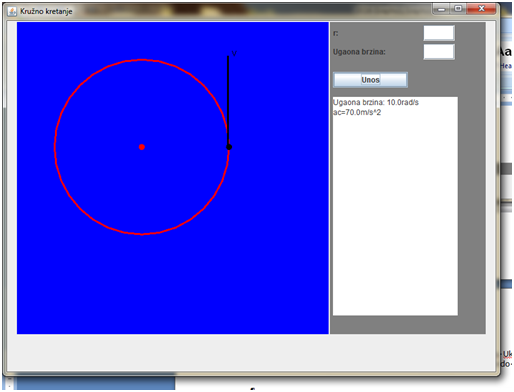Click the white output text area
The width and height of the screenshot is (514, 392).
pyautogui.click(x=395, y=206)
